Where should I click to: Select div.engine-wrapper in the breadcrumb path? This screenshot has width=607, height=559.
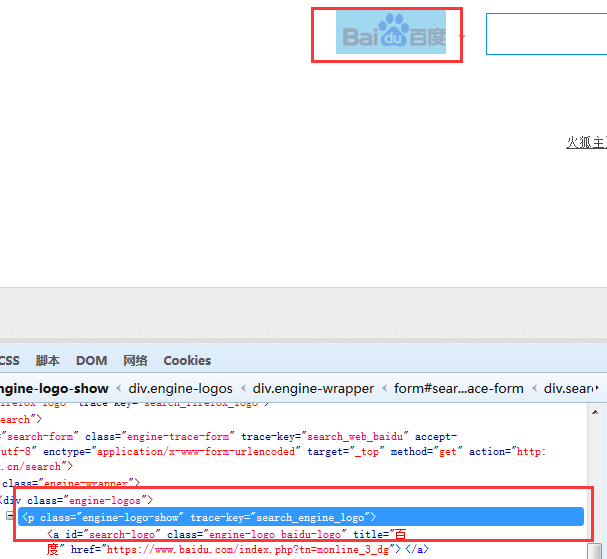[x=313, y=388]
